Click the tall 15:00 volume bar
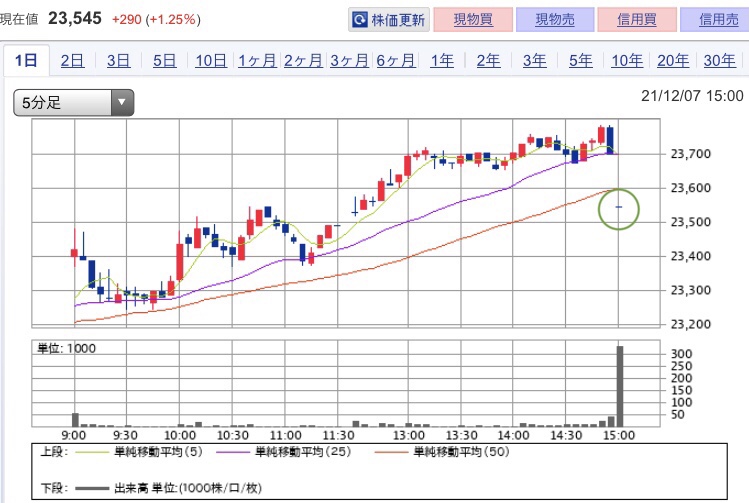The image size is (749, 503). point(620,386)
